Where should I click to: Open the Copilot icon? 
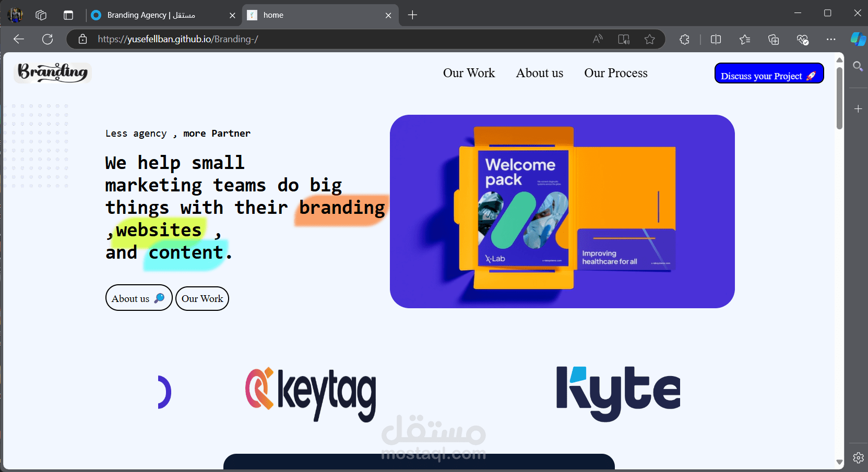coord(858,39)
